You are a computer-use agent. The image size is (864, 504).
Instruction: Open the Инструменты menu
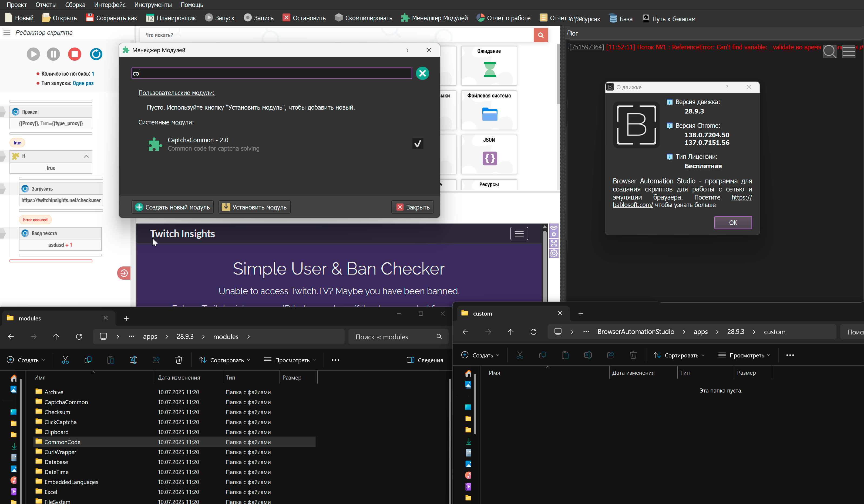153,5
